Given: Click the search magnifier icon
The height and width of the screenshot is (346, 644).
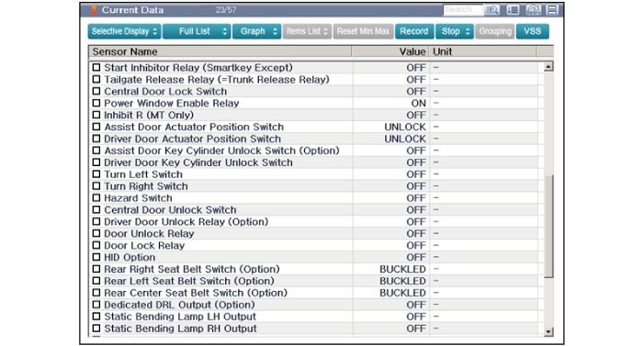Looking at the screenshot, I should (x=492, y=10).
